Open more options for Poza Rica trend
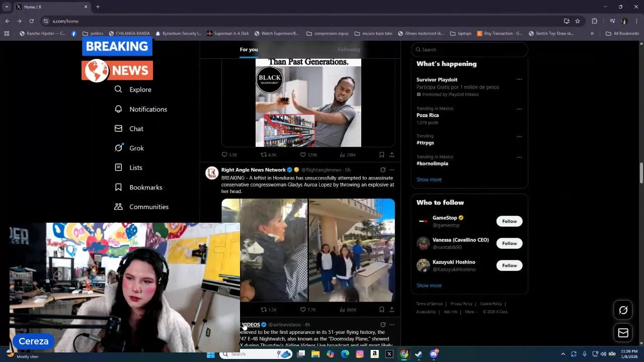Screen dimensions: 644x362 519,109
